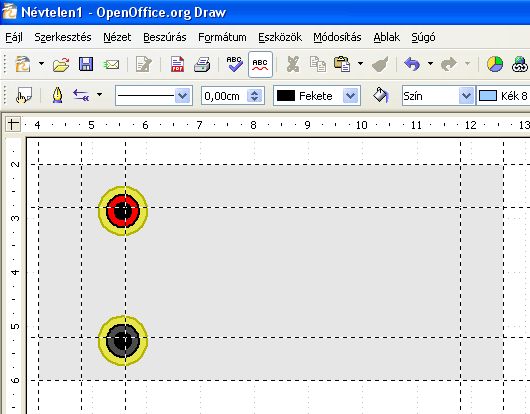Expand the Szín fill type dropdown

pos(466,96)
